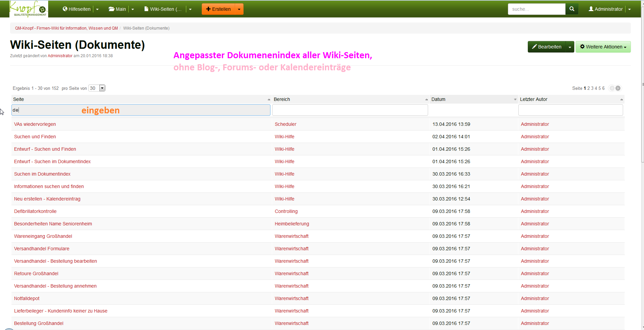Sort by the Seite column arrow

pos(269,100)
